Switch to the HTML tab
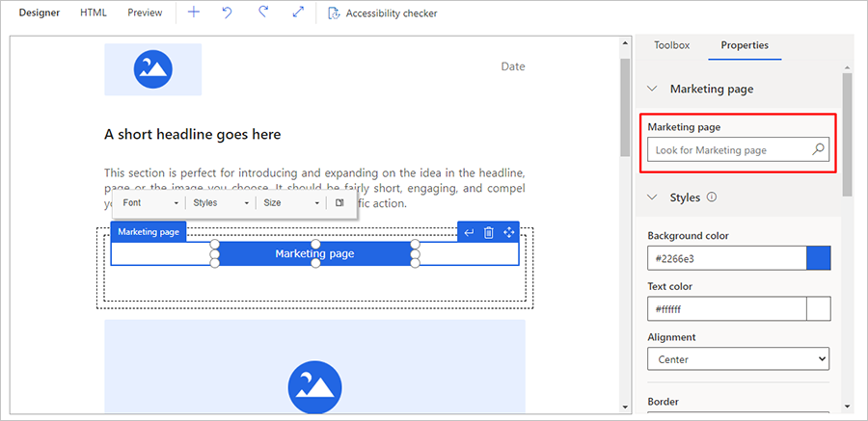The width and height of the screenshot is (868, 421). 94,13
